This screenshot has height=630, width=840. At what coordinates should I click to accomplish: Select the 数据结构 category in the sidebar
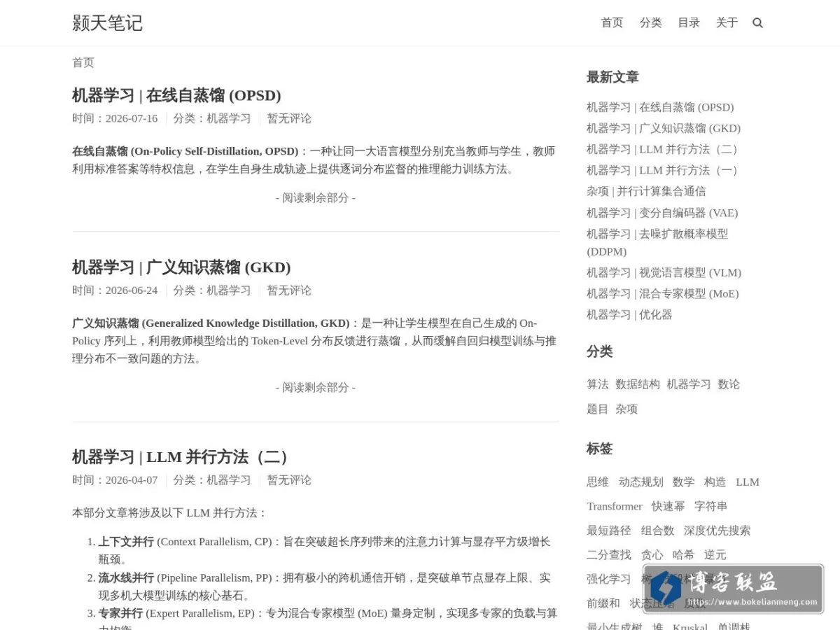click(x=638, y=384)
